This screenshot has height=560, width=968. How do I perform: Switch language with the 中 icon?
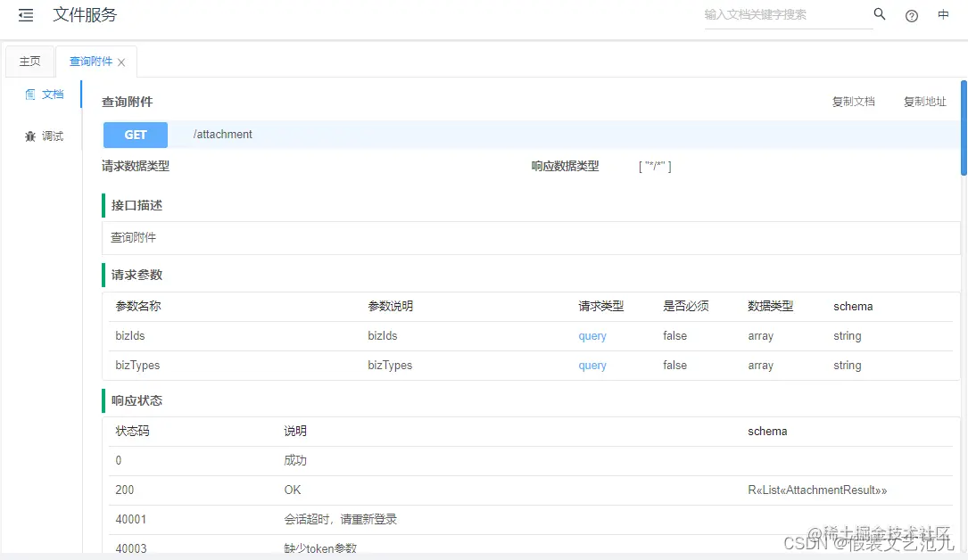pos(943,15)
